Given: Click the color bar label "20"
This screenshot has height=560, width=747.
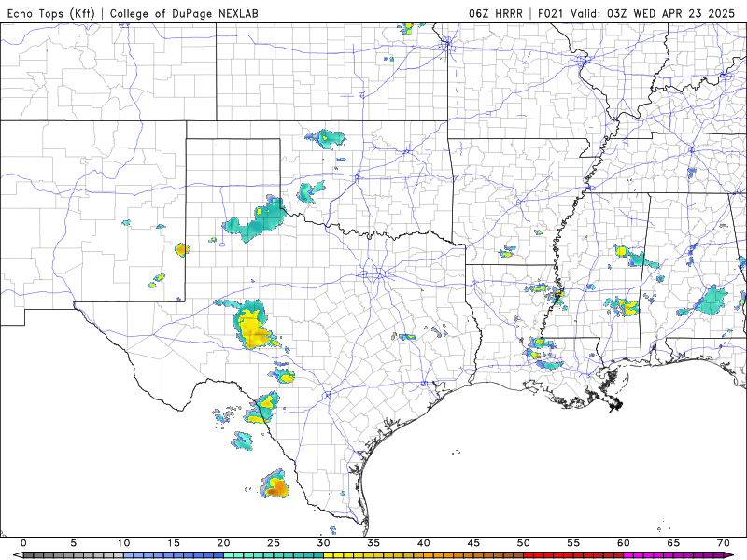Looking at the screenshot, I should click(x=223, y=543).
